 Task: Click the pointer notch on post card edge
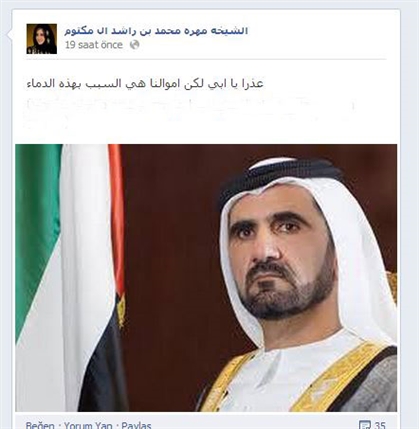[x=9, y=33]
